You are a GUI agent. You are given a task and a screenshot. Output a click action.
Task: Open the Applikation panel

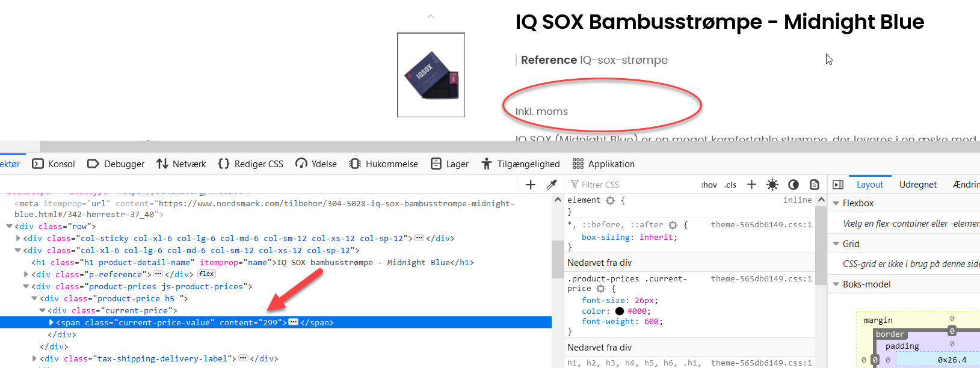click(x=603, y=164)
